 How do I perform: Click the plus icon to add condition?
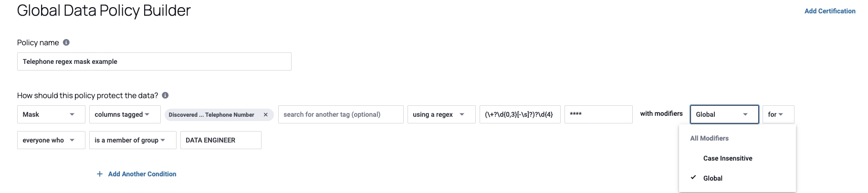100,174
